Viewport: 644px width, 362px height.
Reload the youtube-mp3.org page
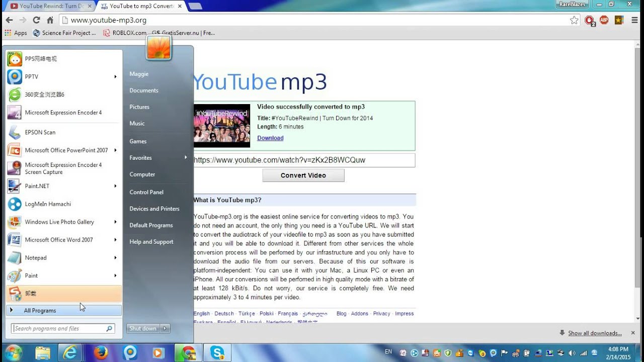[x=36, y=20]
